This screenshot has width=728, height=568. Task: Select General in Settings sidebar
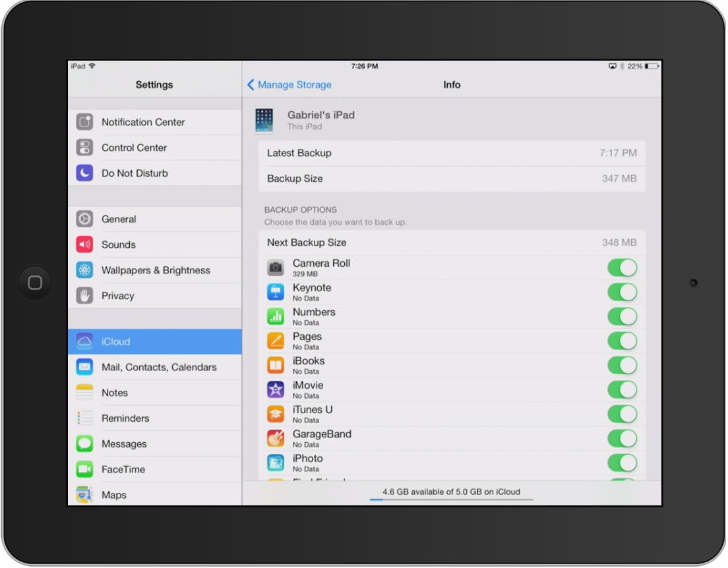click(154, 219)
